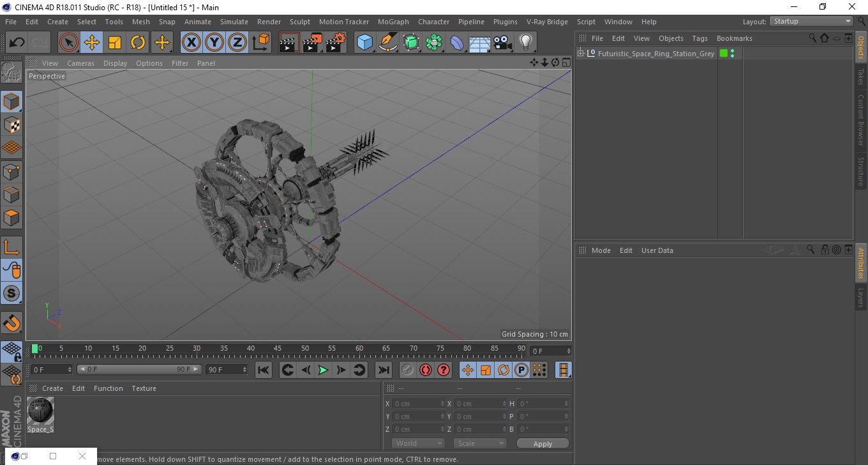Image resolution: width=868 pixels, height=465 pixels.
Task: Click the X position input field
Action: (x=417, y=404)
